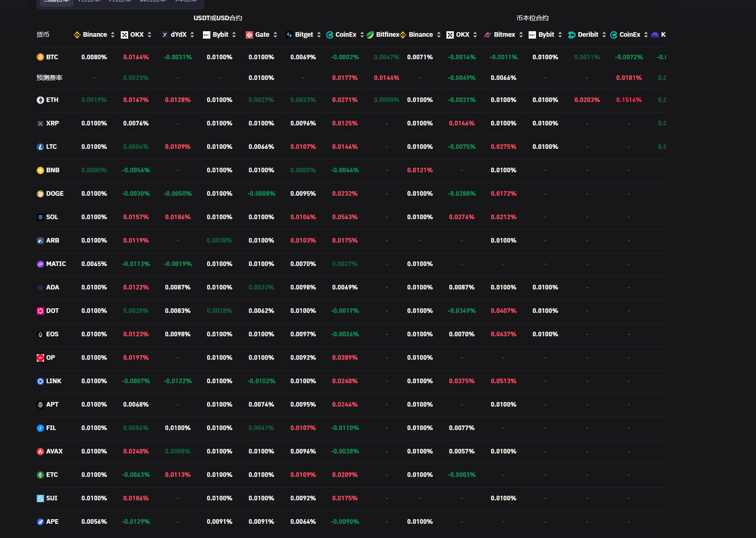
Task: Sort by the dYdX column arrows
Action: pos(192,34)
